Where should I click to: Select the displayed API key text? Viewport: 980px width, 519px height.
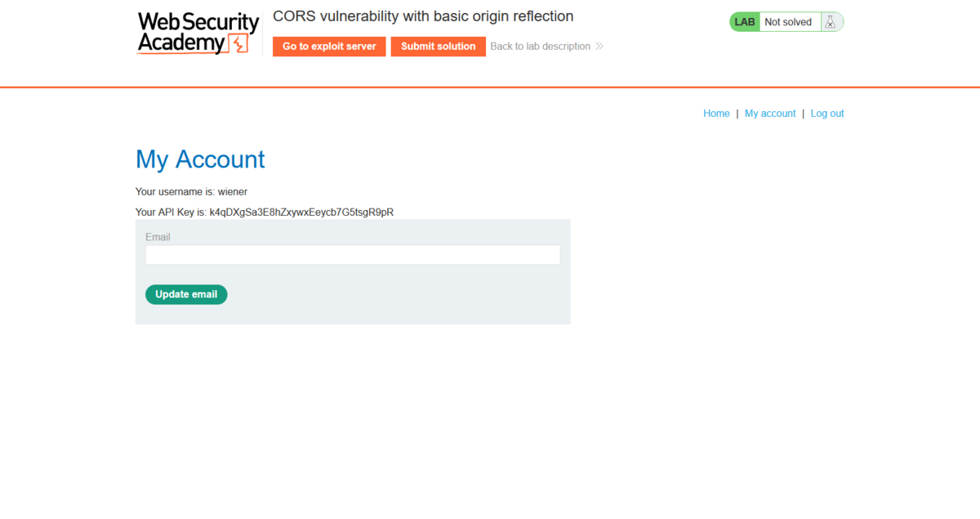(x=301, y=212)
